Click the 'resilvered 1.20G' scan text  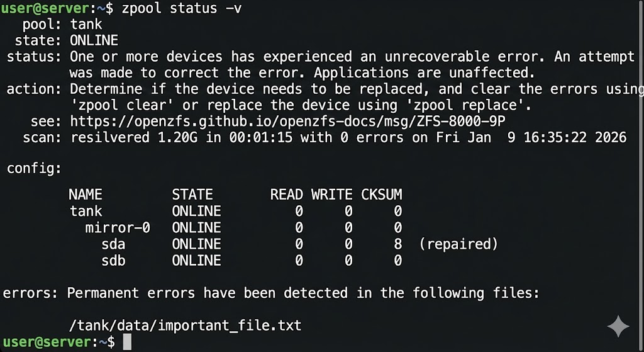click(x=130, y=137)
